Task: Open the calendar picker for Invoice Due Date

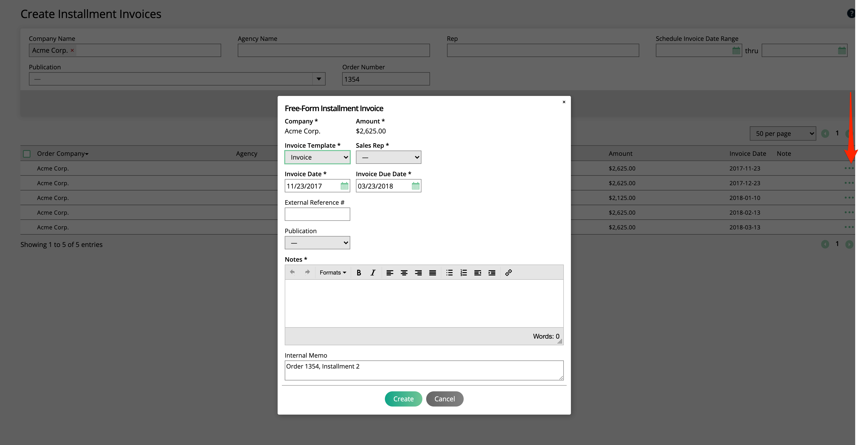Action: pyautogui.click(x=415, y=186)
